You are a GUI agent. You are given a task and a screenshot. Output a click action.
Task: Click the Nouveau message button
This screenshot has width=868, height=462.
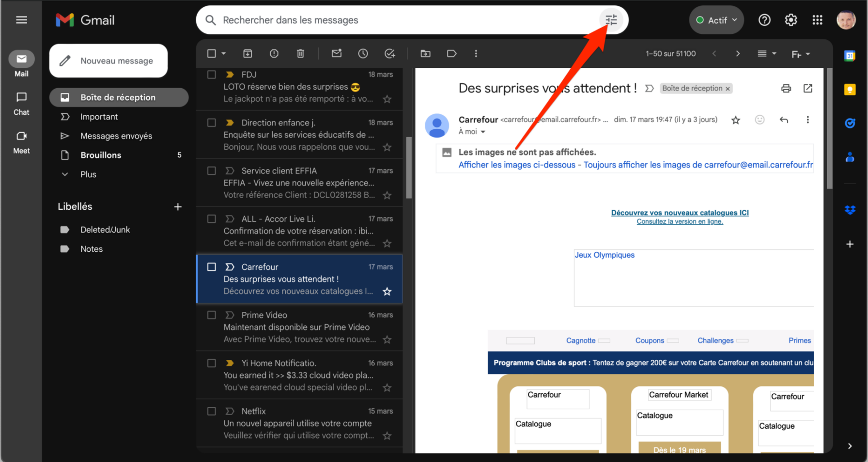108,61
